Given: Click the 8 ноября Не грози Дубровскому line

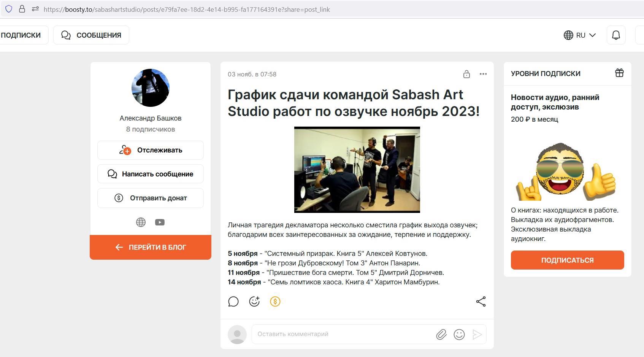Looking at the screenshot, I should pos(324,263).
